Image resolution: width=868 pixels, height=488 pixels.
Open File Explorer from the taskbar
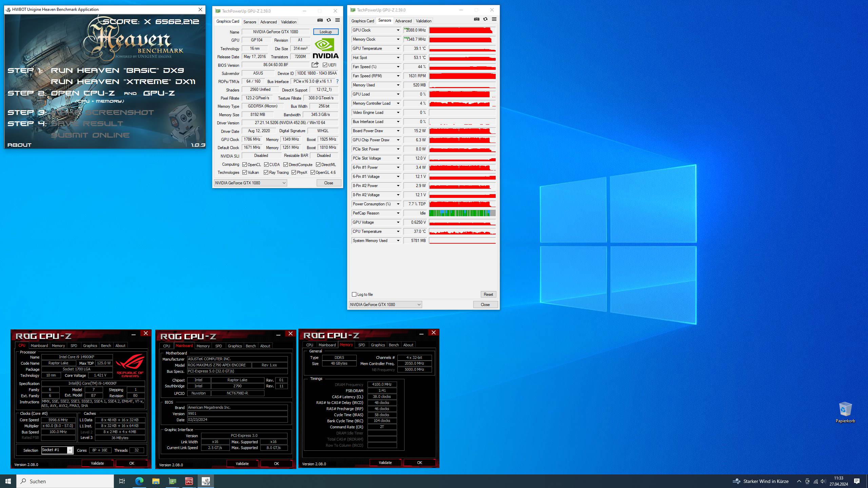(x=156, y=481)
